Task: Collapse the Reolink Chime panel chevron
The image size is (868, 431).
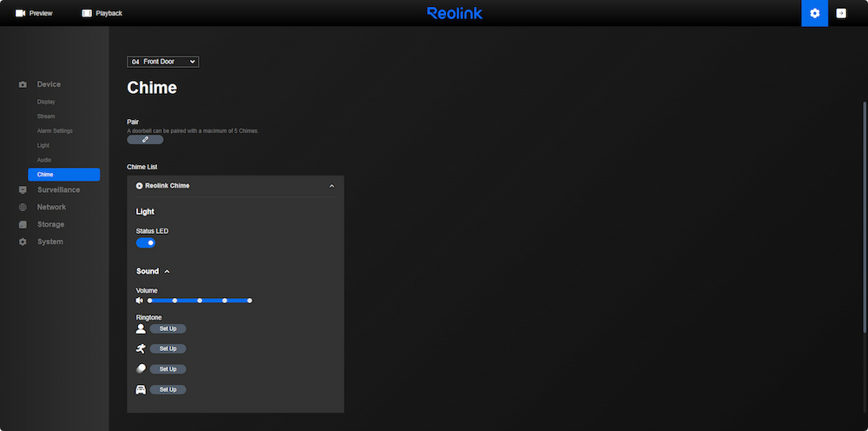Action: click(x=332, y=186)
